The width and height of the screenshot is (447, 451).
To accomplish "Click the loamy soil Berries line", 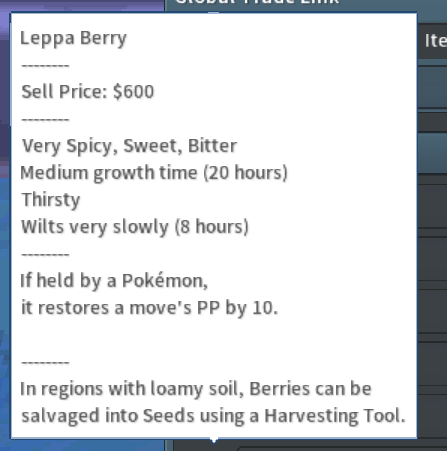I will point(196,389).
